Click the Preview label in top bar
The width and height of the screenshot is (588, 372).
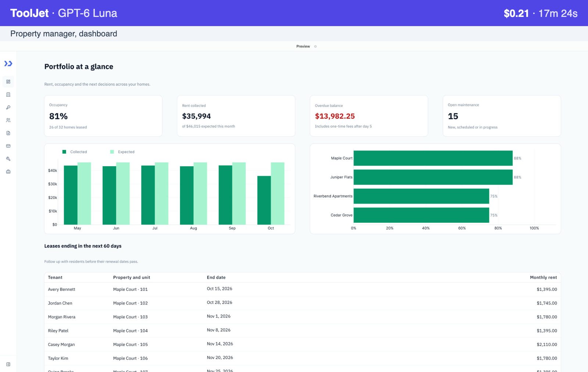[303, 46]
